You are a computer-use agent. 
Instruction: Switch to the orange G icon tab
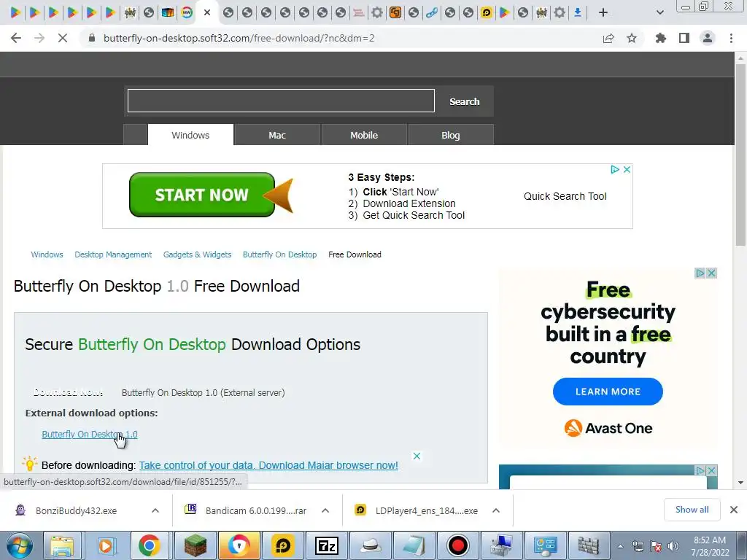(395, 12)
